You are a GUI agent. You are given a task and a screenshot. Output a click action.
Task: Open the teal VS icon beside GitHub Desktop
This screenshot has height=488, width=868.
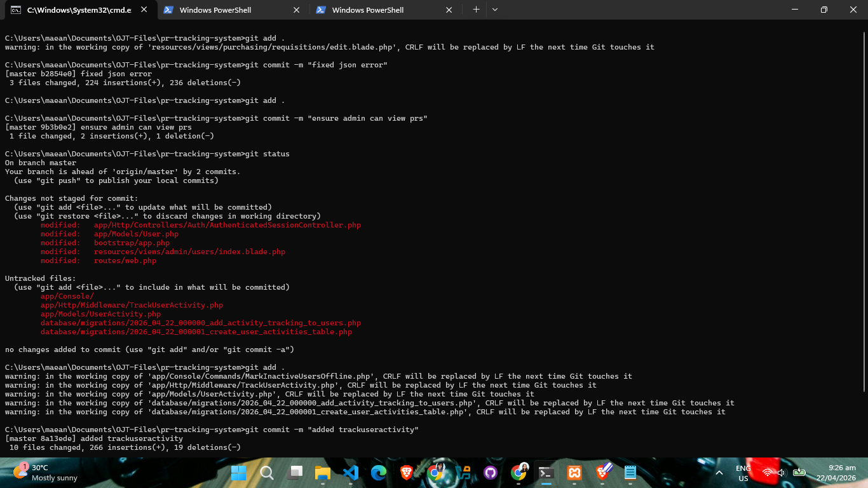pos(463,473)
